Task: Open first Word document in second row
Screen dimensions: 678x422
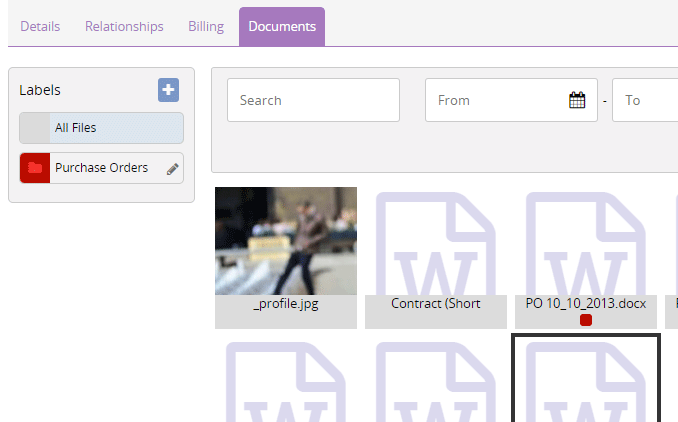Action: [x=285, y=385]
